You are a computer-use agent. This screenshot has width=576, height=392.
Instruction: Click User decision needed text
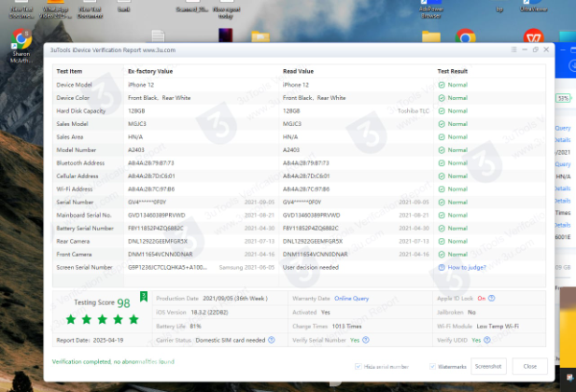(311, 268)
